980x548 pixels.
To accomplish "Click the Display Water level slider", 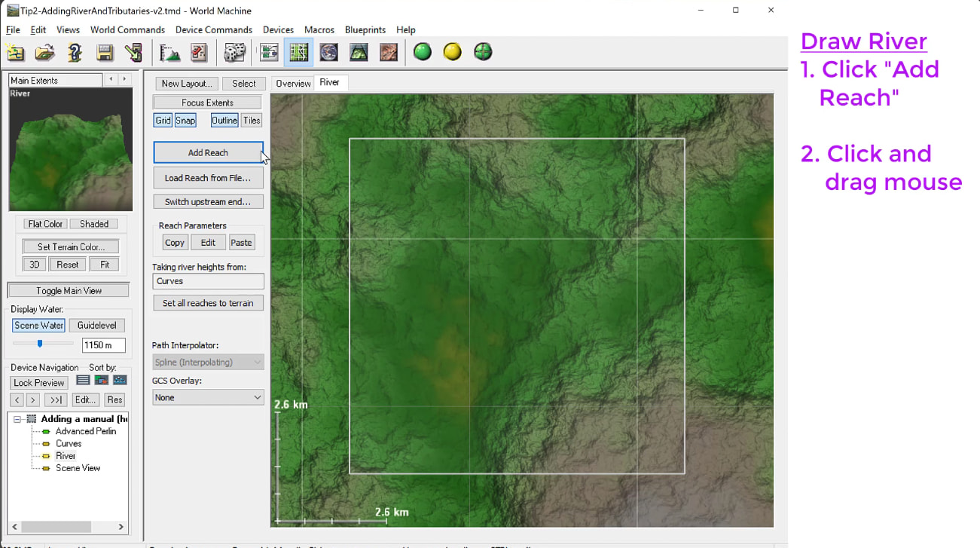I will click(x=40, y=344).
